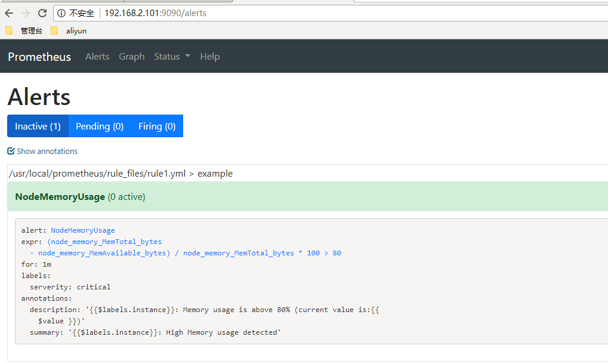The height and width of the screenshot is (364, 608).
Task: Click the address bar URL field
Action: [298, 13]
